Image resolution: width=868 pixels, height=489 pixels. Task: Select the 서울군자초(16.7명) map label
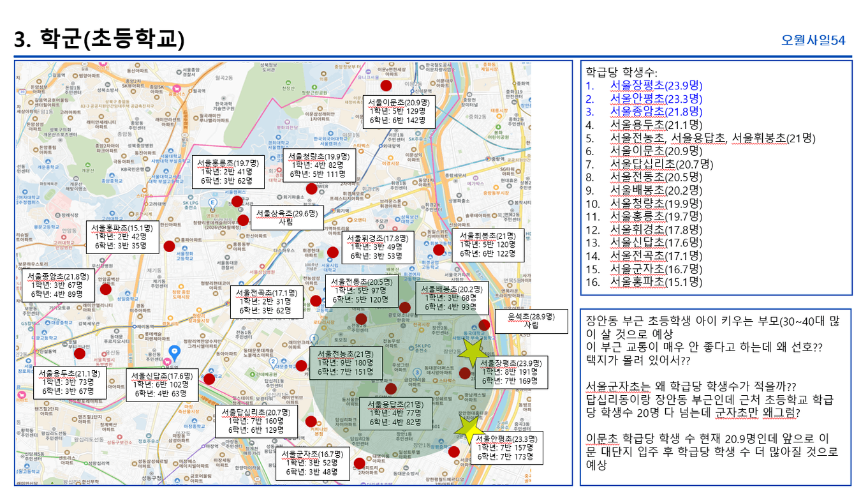(x=313, y=464)
